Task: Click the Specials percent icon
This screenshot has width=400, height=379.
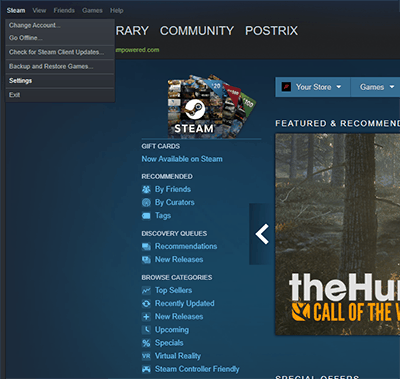Action: (x=146, y=343)
